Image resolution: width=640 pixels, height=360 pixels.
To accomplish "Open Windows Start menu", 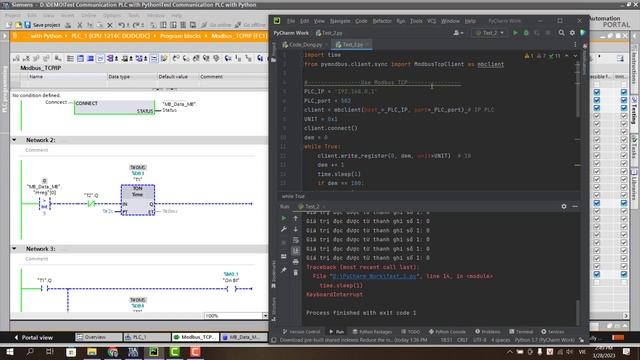I will click(x=9, y=352).
